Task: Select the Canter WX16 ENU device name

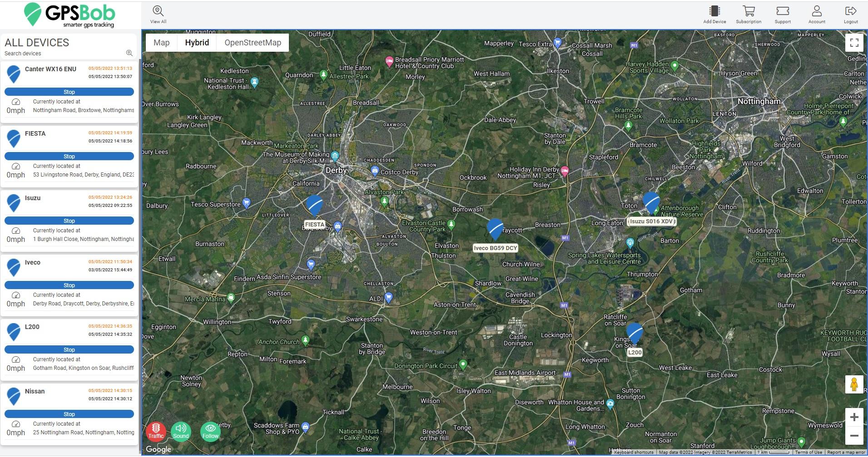Action: (50, 69)
